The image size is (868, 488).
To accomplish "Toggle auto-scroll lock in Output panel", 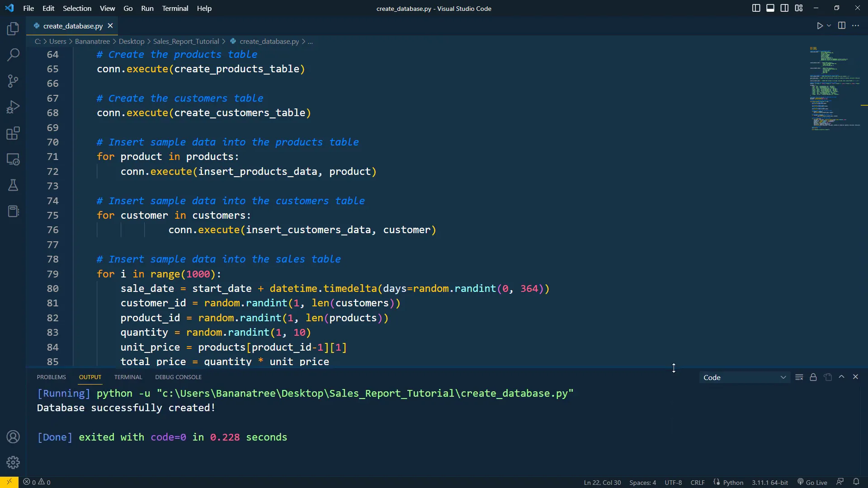I will (x=813, y=377).
